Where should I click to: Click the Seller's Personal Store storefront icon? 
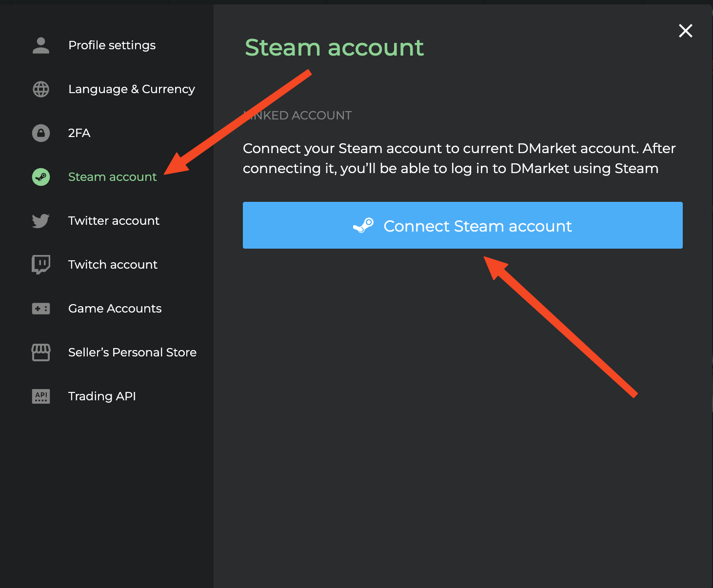tap(41, 353)
